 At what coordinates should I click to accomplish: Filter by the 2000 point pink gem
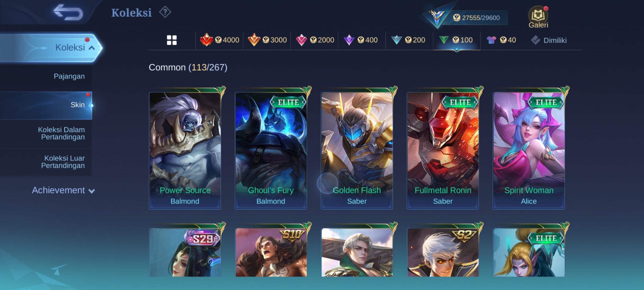pos(315,40)
